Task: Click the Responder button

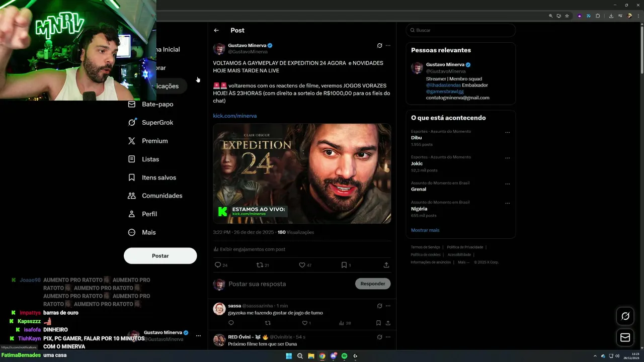Action: [x=373, y=284]
